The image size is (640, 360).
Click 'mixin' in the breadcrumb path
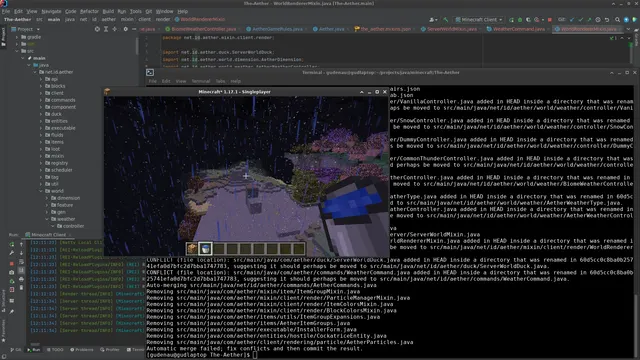coord(127,19)
